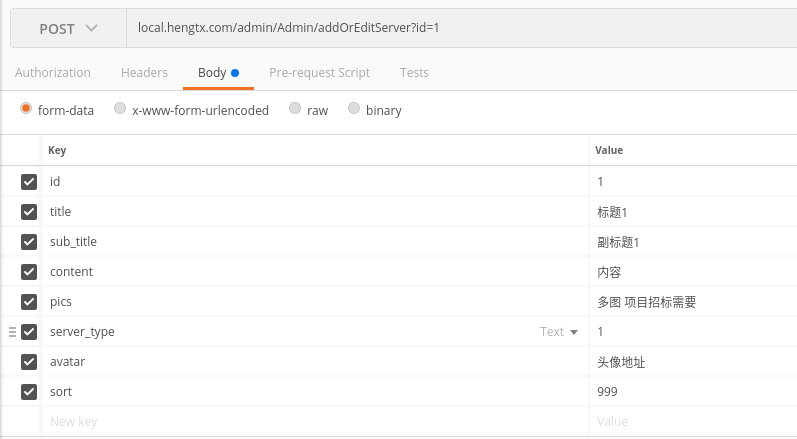Click the drag handle beside server_type
Viewport: 797px width, 439px height.
13,332
